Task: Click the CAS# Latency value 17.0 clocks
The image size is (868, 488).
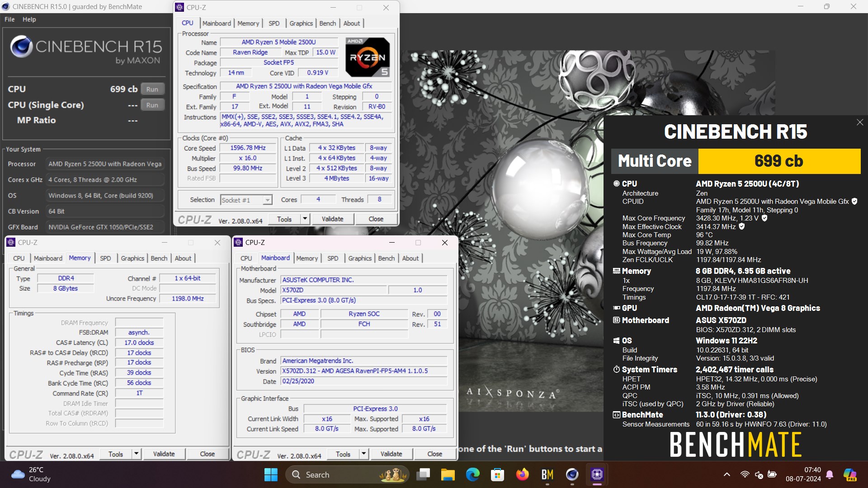Action: point(139,343)
